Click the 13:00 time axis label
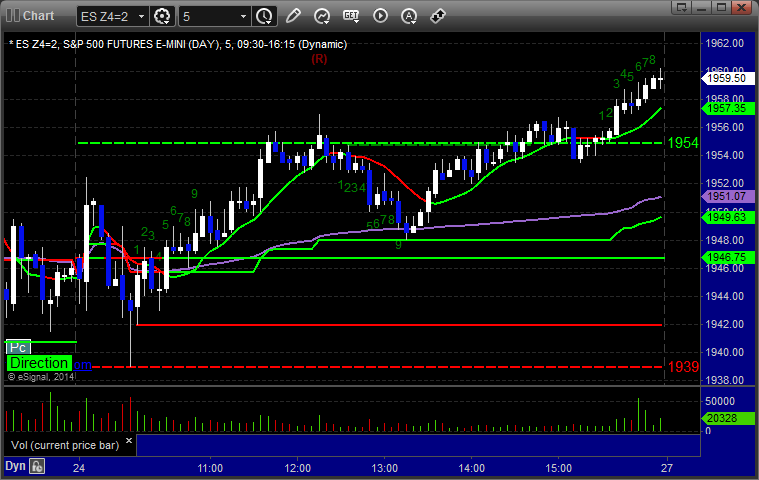Viewport: 759px width, 480px height. [x=384, y=468]
